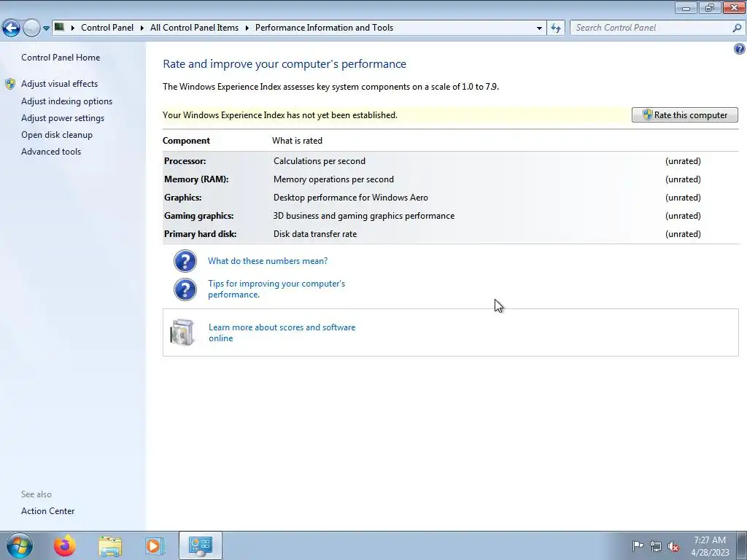Open the clock showing 7:27 AM

[x=710, y=546]
